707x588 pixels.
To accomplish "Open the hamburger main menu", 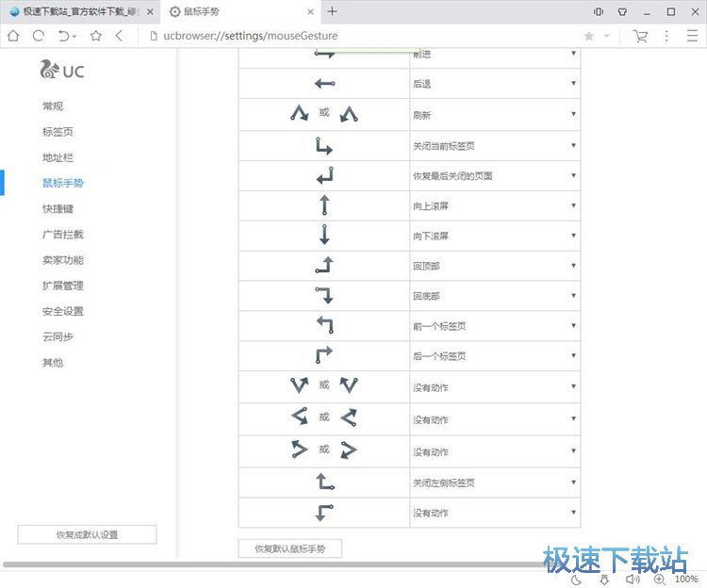I will click(692, 36).
